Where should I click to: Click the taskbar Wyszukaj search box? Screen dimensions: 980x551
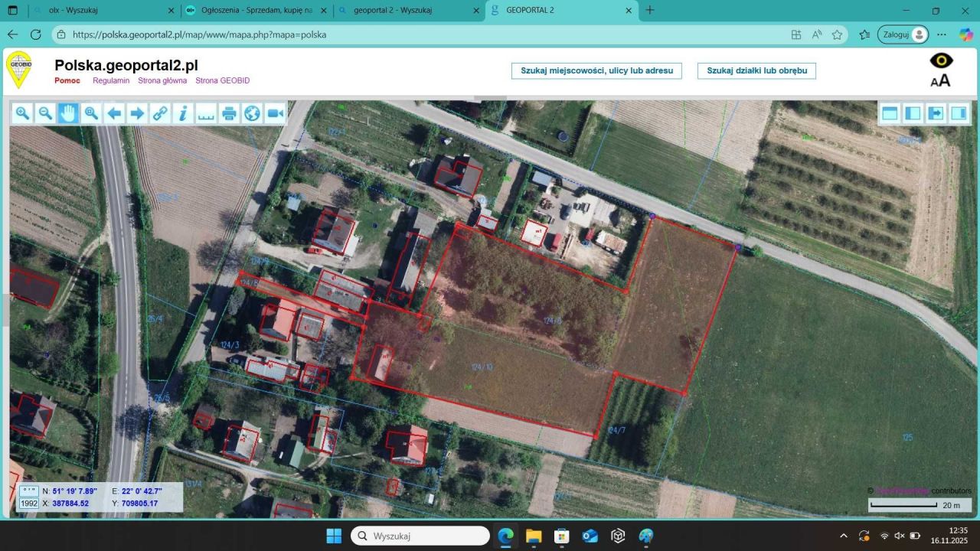tap(420, 536)
